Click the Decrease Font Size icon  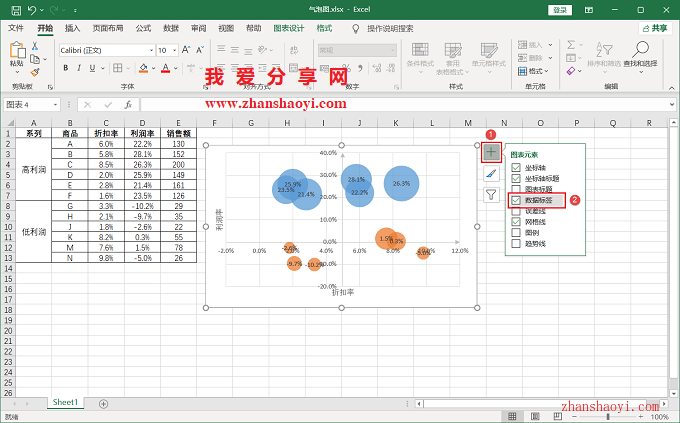coord(200,50)
